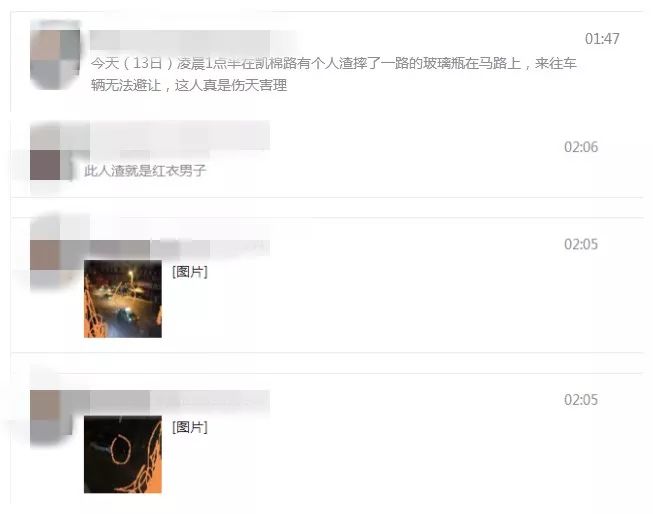
Task: Select the message 此人渣就是红衣男子
Action: pos(145,170)
